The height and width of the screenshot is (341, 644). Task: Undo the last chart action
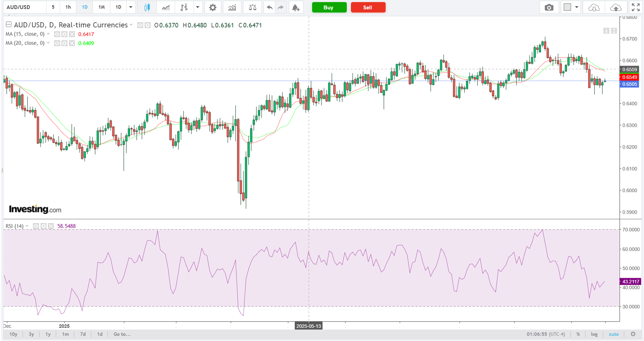point(269,7)
